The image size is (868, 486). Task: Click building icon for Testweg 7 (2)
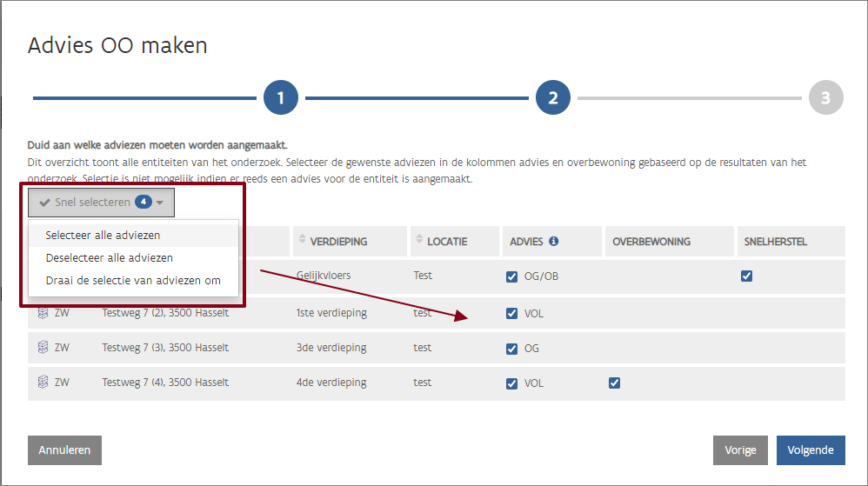click(43, 313)
